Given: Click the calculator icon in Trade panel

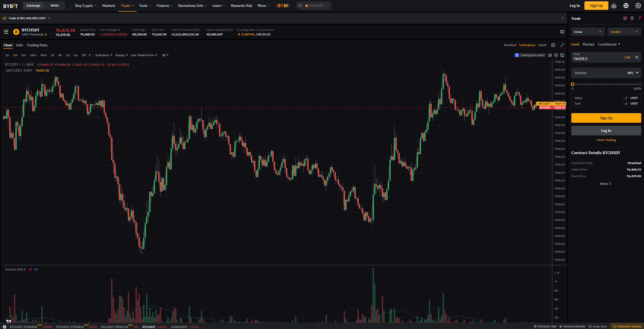Looking at the screenshot, I should point(632,18).
